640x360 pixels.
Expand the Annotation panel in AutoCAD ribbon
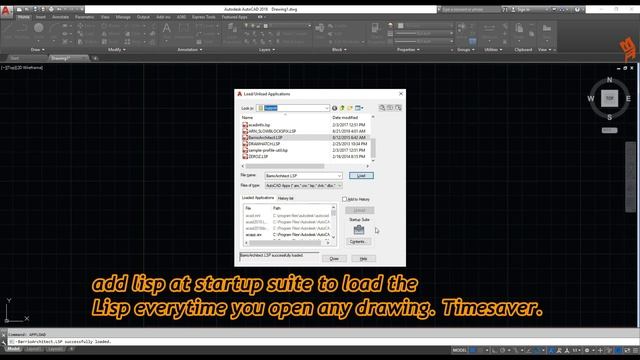coord(190,50)
